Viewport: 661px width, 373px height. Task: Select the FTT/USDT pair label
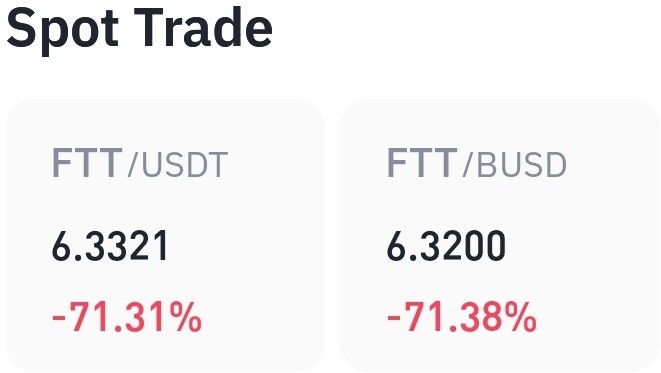[x=140, y=163]
